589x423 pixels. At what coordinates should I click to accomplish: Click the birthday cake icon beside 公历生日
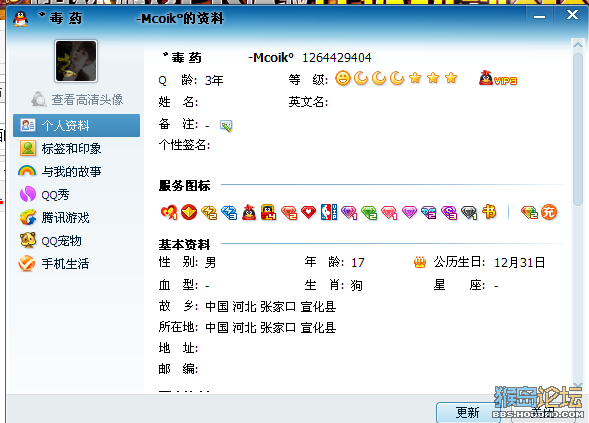tap(420, 262)
